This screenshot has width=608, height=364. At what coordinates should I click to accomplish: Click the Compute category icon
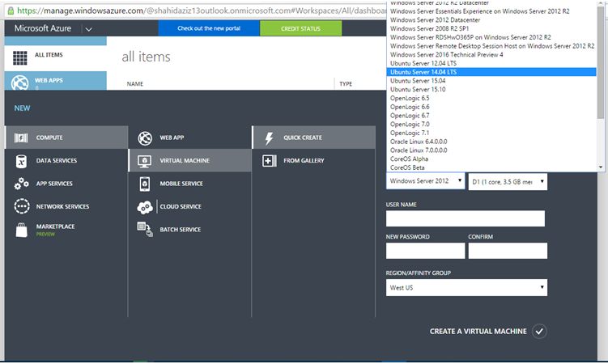pyautogui.click(x=21, y=138)
